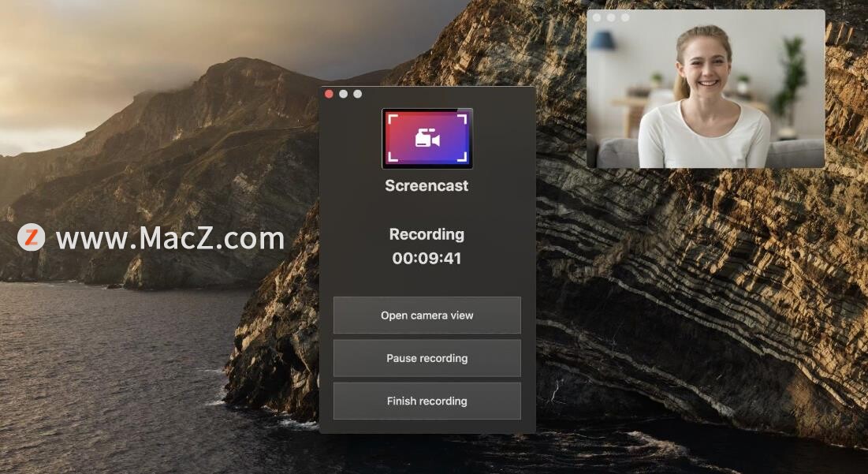Close the camera preview window
Image resolution: width=868 pixels, height=474 pixels.
pos(597,17)
